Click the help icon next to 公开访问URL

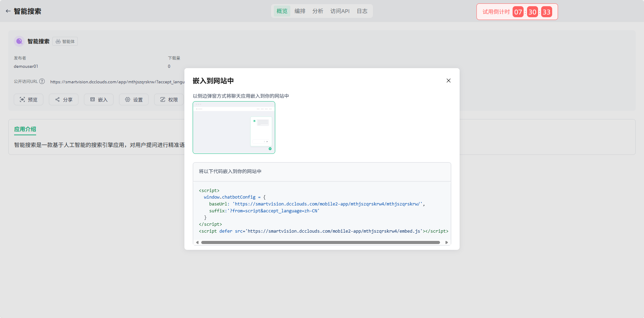(x=42, y=81)
